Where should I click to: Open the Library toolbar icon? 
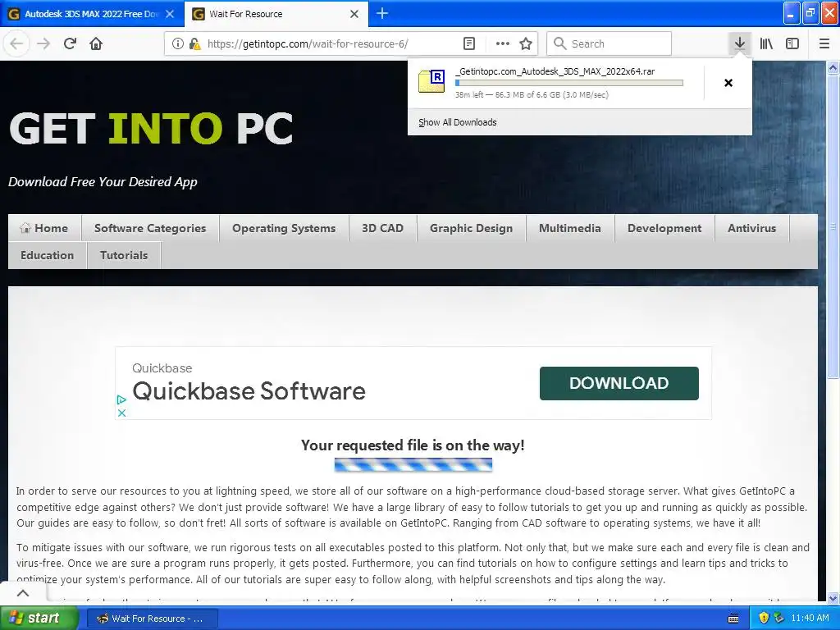pyautogui.click(x=766, y=43)
